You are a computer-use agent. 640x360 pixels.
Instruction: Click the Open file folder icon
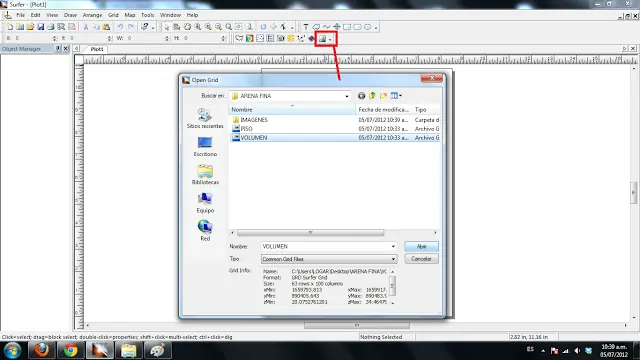(30, 27)
